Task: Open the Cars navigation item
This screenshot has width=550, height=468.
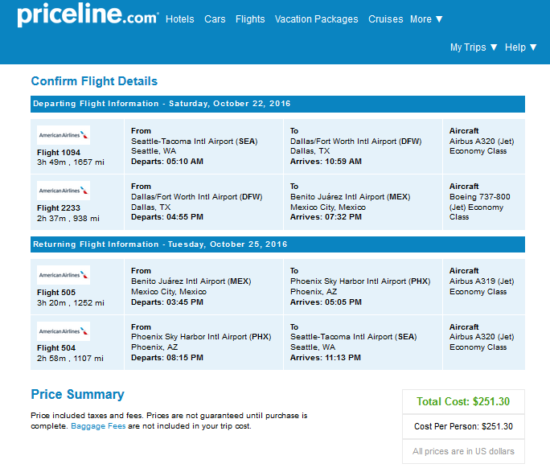Action: 215,19
